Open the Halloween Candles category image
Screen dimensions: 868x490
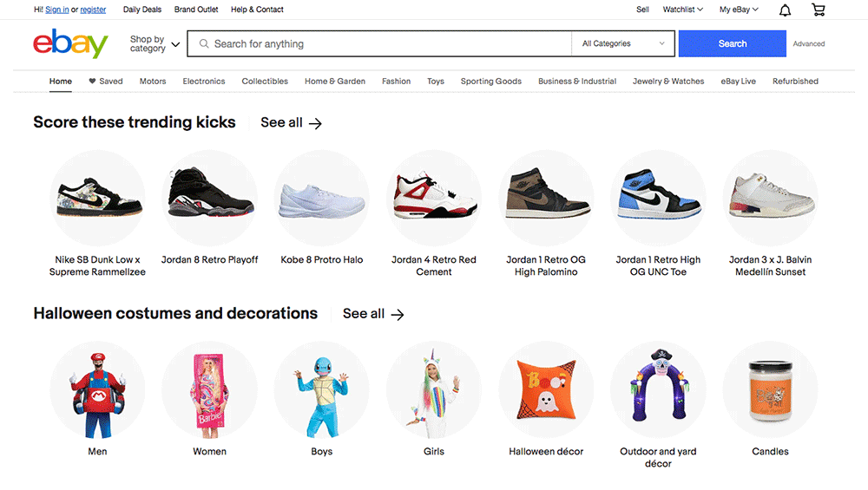(x=770, y=389)
